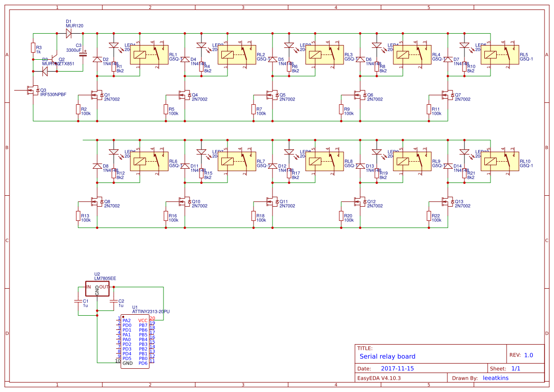Select the C2 1u capacitor symbol

click(x=113, y=301)
